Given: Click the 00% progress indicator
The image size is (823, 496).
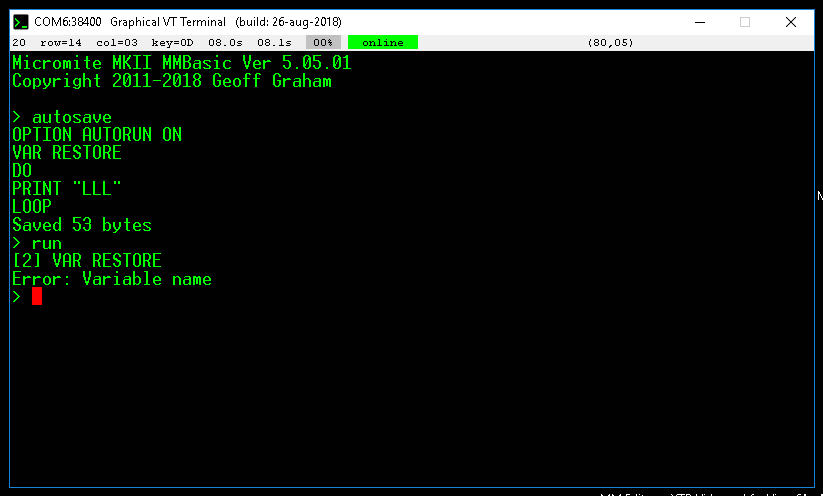Looking at the screenshot, I should [323, 43].
